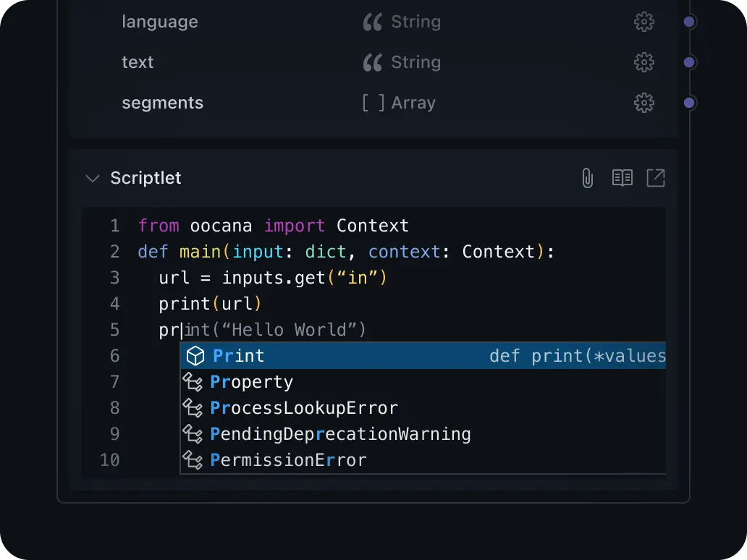Select PendingDeprecationWarning completion entry
Screen dimensions: 747x560
click(x=340, y=433)
